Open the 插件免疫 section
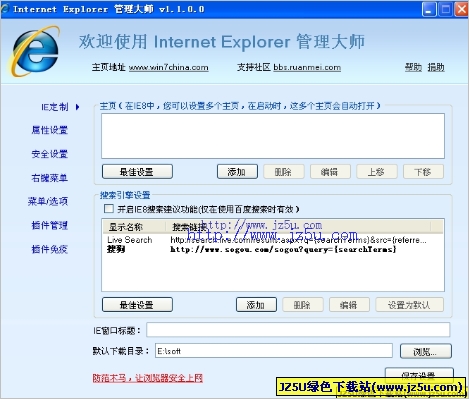This screenshot has height=399, width=469. (x=50, y=249)
